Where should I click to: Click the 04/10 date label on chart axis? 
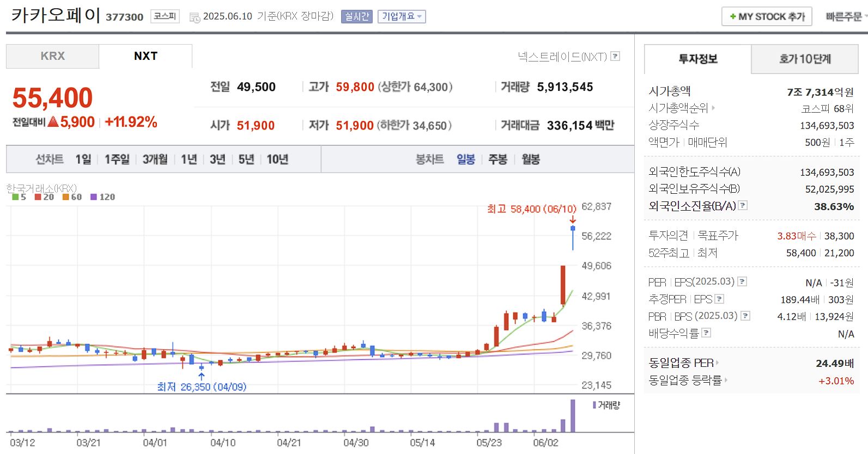(x=223, y=443)
